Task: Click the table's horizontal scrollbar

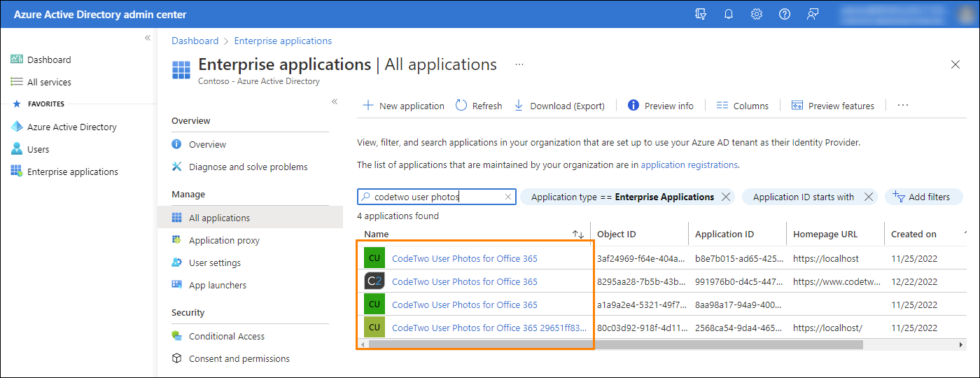Action: tap(615, 344)
